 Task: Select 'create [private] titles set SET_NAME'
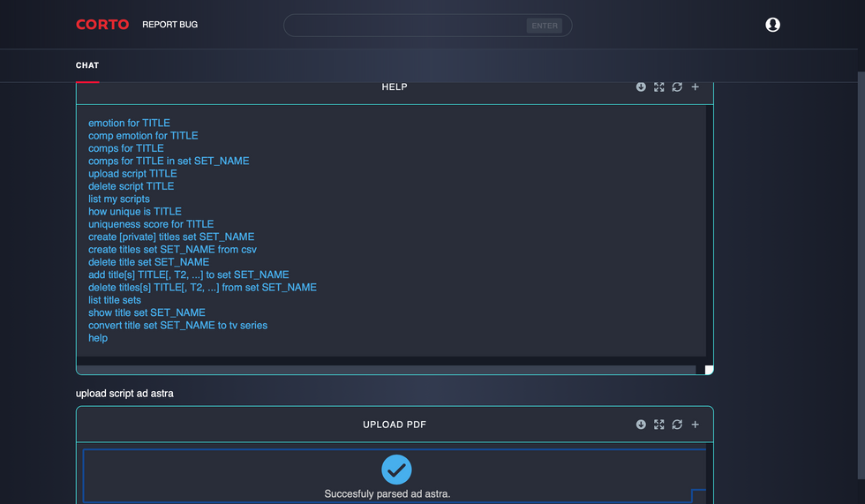(171, 237)
